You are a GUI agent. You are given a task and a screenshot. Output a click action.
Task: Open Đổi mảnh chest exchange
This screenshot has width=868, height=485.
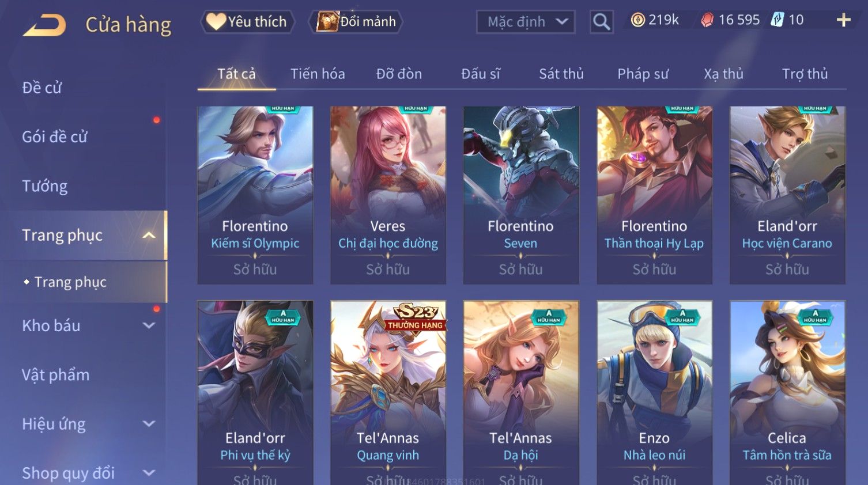coord(356,22)
